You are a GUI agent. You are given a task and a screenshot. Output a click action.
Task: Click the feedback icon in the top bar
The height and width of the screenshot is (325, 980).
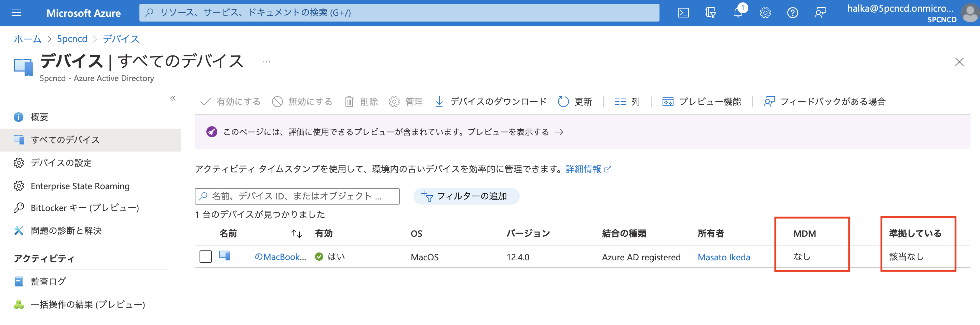pyautogui.click(x=820, y=13)
